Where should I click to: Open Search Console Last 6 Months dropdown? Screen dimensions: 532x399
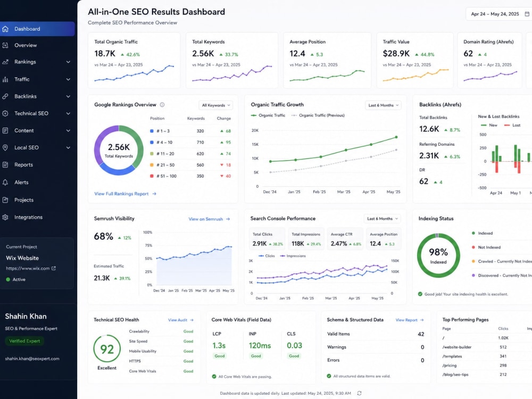pyautogui.click(x=382, y=219)
